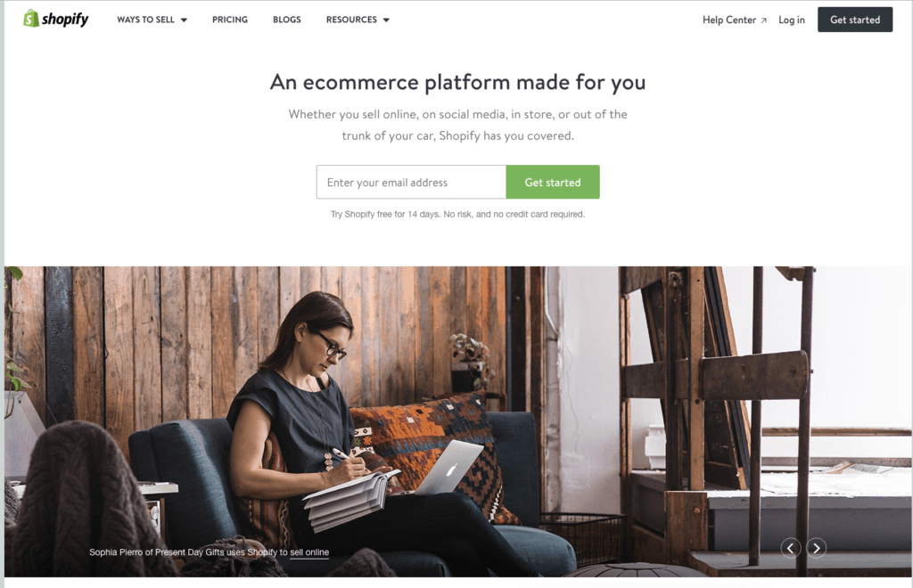Screen dimensions: 913x588
Task: Click the dark Get started header button
Action: 855,20
